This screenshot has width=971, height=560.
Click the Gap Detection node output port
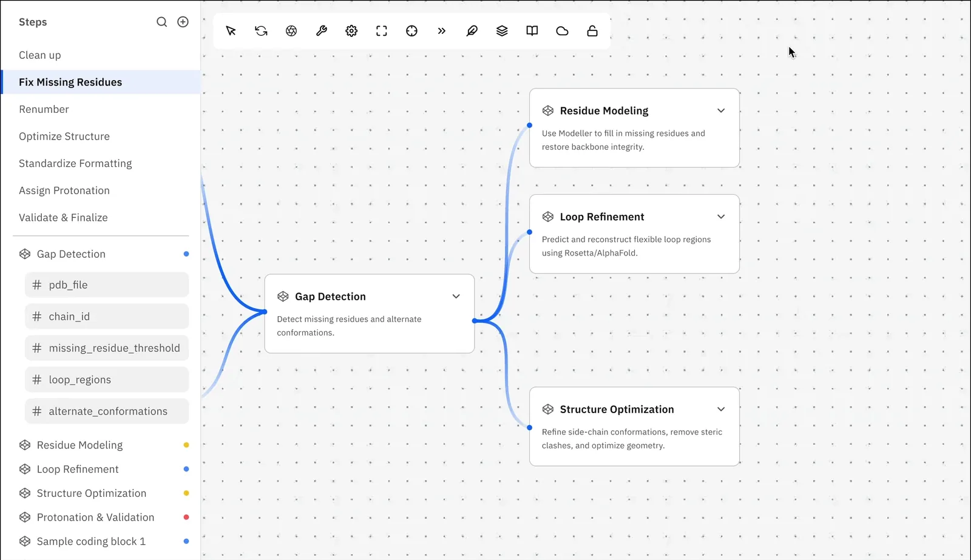475,321
